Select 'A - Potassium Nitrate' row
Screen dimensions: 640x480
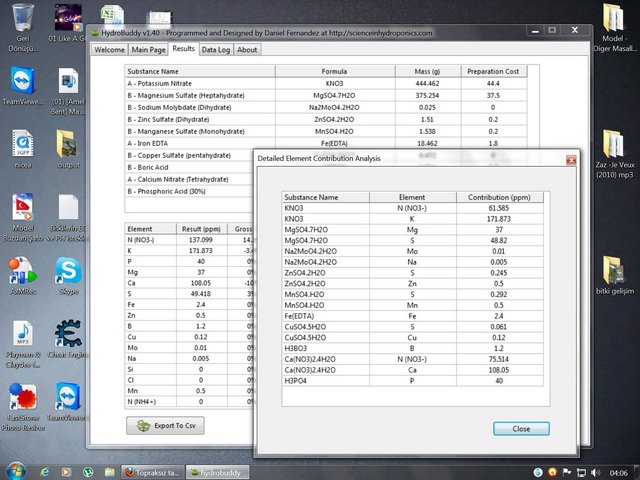(x=326, y=83)
